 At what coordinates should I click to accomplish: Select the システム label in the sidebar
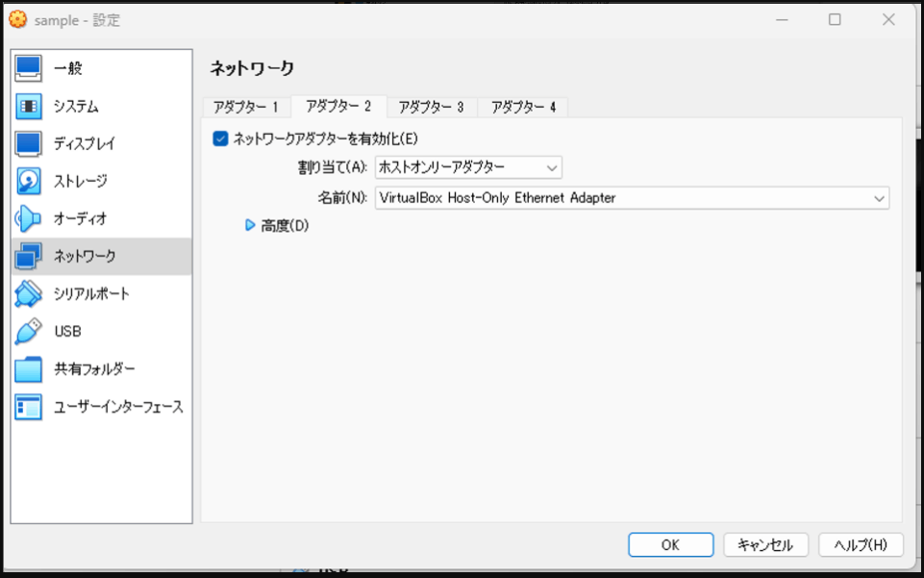click(x=76, y=106)
